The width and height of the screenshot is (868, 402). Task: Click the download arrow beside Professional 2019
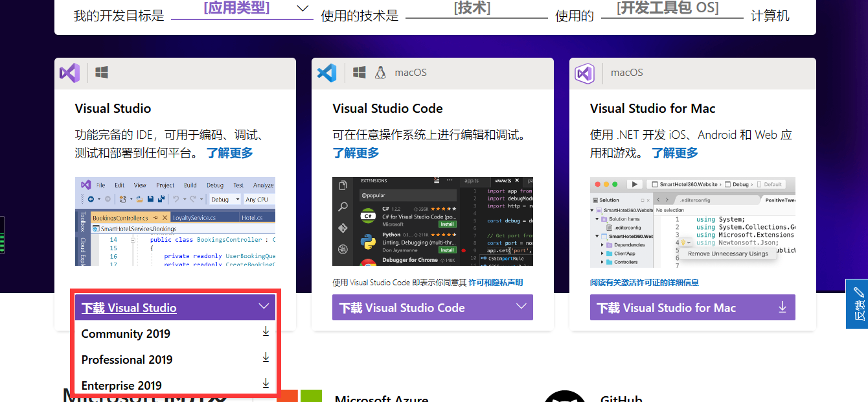(266, 358)
